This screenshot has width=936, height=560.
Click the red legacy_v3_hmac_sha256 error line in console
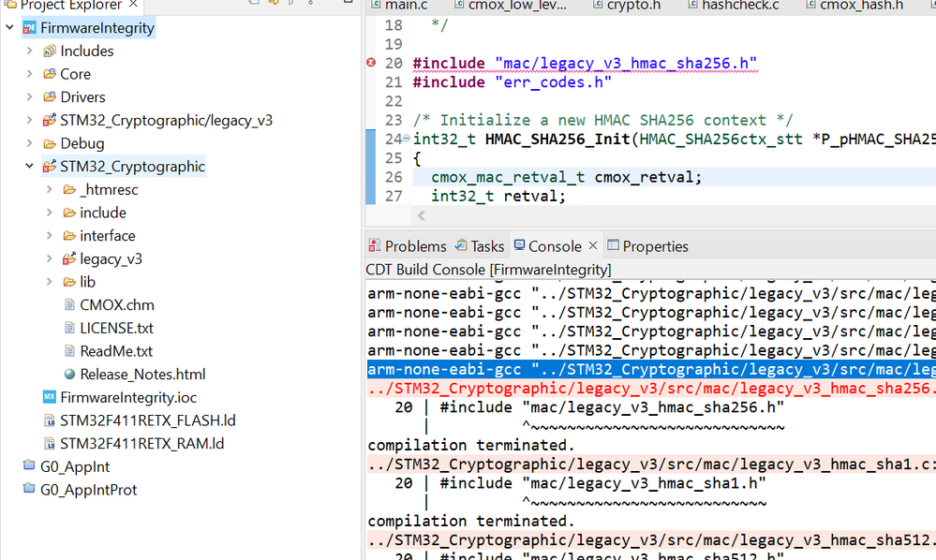coord(651,389)
